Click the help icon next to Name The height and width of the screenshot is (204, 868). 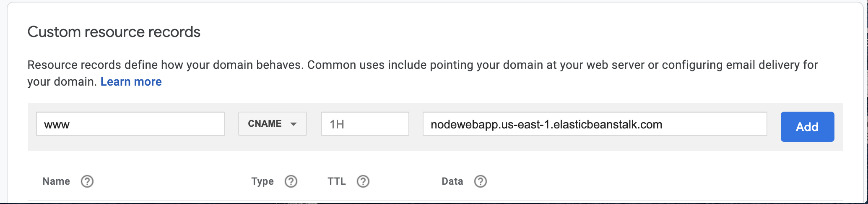(x=87, y=181)
